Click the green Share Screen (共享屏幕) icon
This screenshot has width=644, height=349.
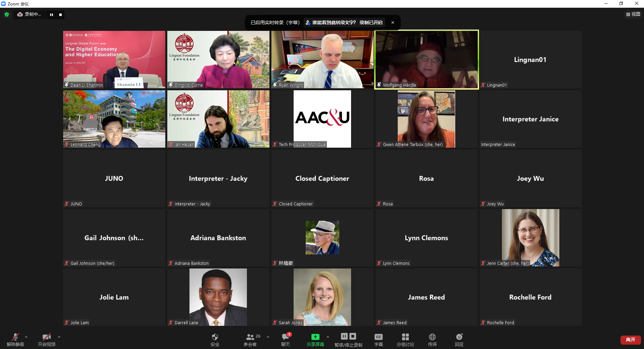coord(315,337)
